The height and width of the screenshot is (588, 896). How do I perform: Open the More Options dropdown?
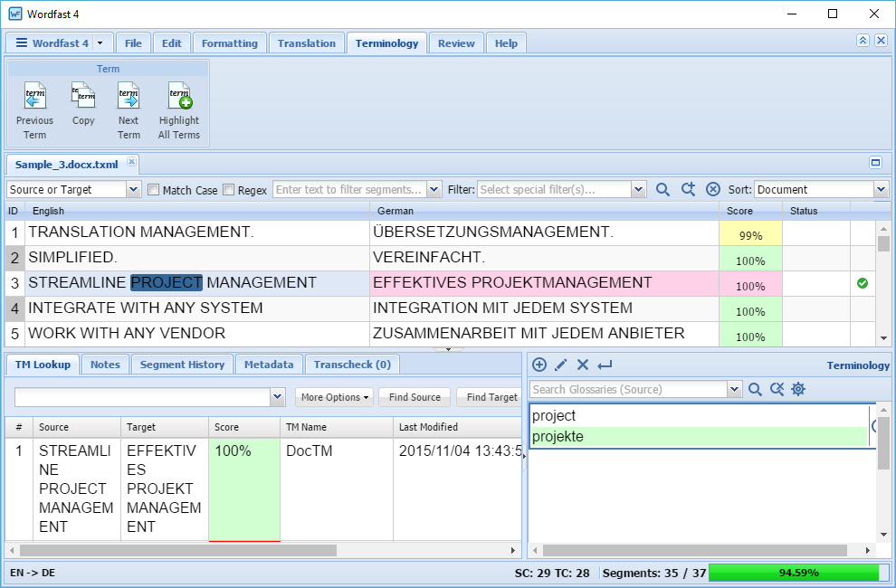click(334, 397)
